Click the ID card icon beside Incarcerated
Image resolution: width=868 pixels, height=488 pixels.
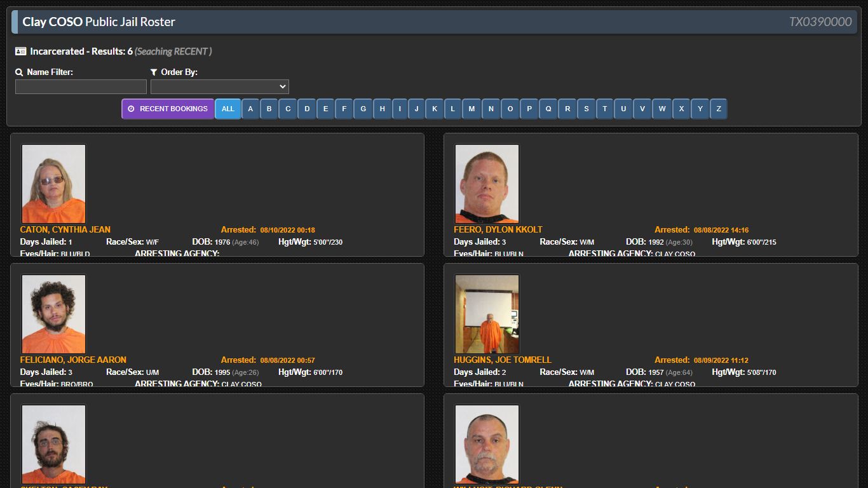click(20, 51)
